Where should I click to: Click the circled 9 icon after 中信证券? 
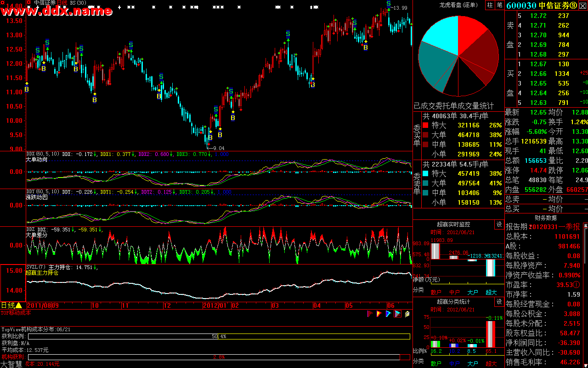pyautogui.click(x=573, y=6)
